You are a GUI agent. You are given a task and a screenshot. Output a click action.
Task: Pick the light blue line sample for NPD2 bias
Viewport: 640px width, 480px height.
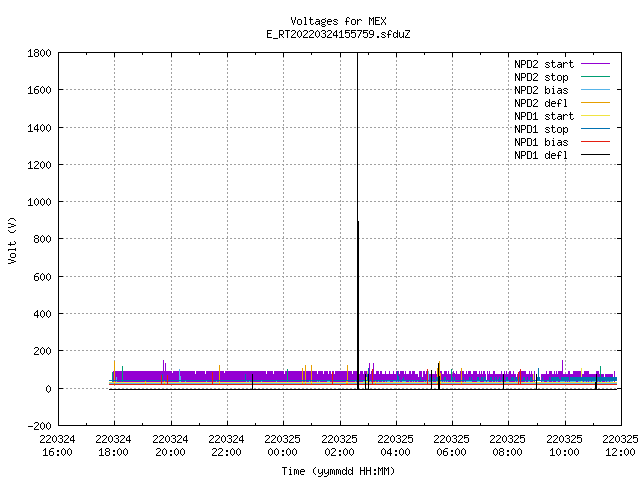tap(595, 90)
